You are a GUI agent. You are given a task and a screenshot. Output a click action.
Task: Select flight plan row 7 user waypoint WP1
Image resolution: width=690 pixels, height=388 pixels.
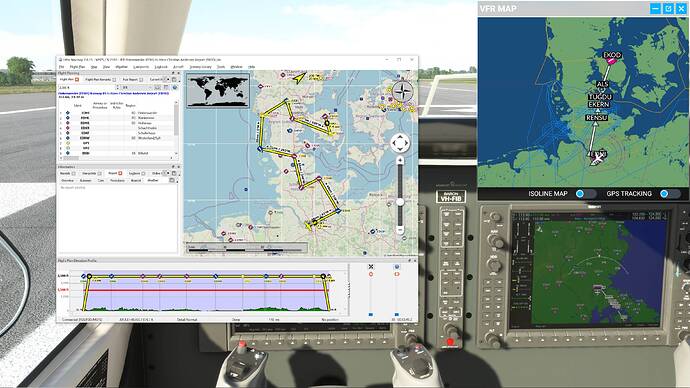[x=117, y=143]
